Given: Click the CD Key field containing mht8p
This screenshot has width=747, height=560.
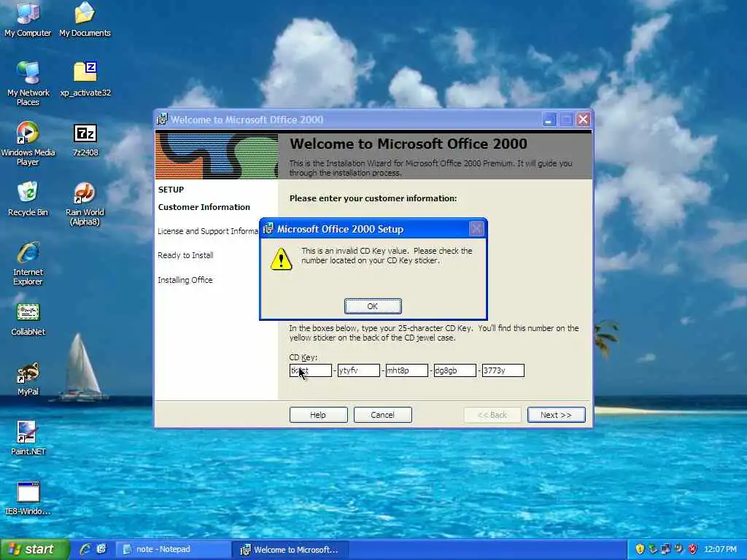Looking at the screenshot, I should tap(407, 370).
